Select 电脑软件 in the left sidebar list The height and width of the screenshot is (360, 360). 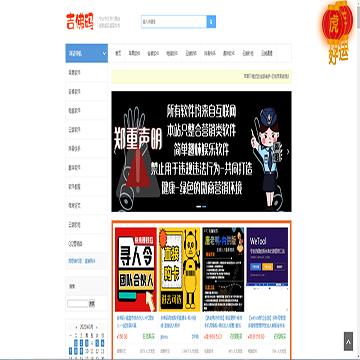point(86,110)
